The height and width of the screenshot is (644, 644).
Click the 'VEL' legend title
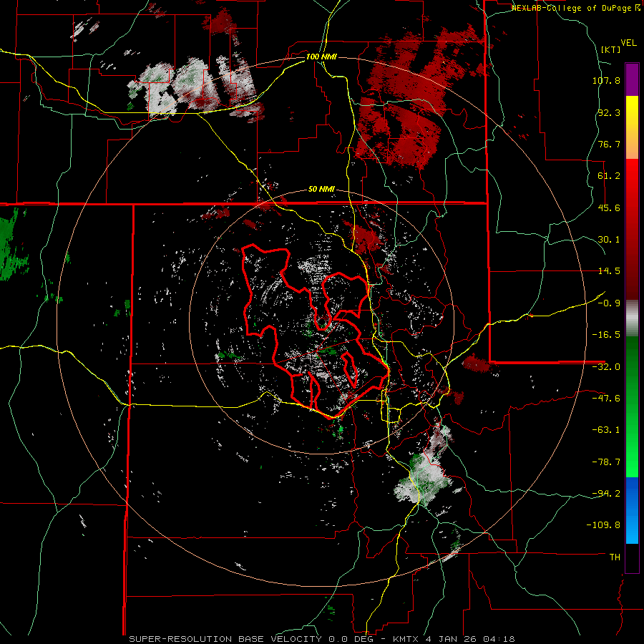pos(628,43)
